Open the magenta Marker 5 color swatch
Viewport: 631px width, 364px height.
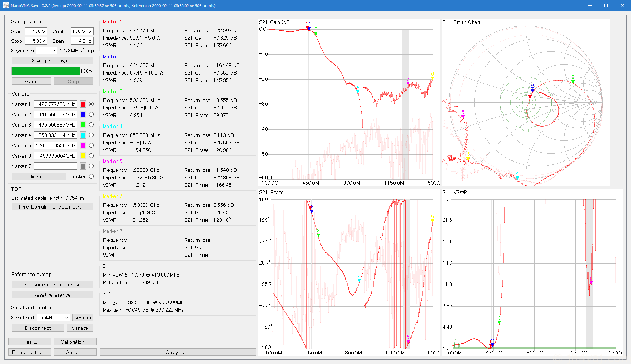pyautogui.click(x=83, y=145)
